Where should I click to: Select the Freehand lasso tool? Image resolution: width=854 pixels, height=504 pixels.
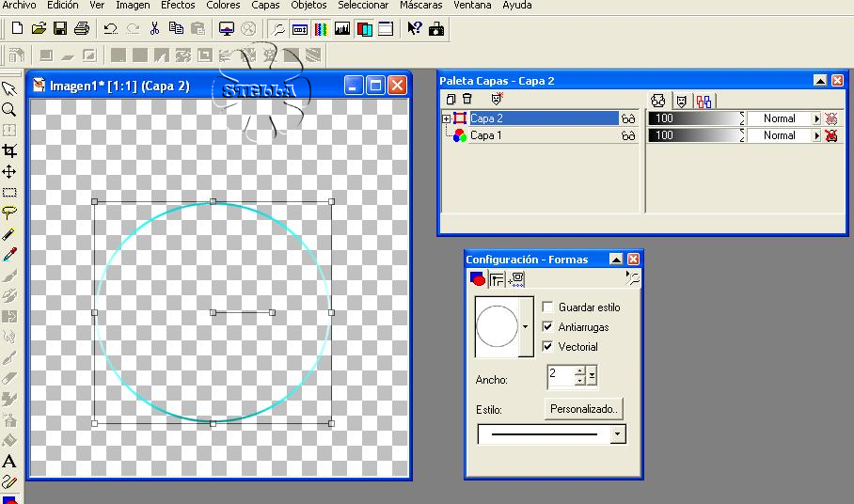(x=9, y=213)
